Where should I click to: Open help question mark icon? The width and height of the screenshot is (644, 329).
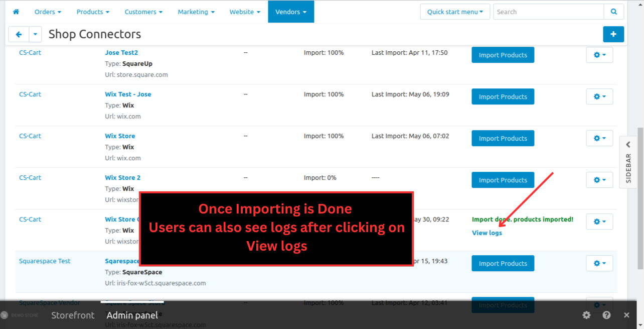point(606,315)
